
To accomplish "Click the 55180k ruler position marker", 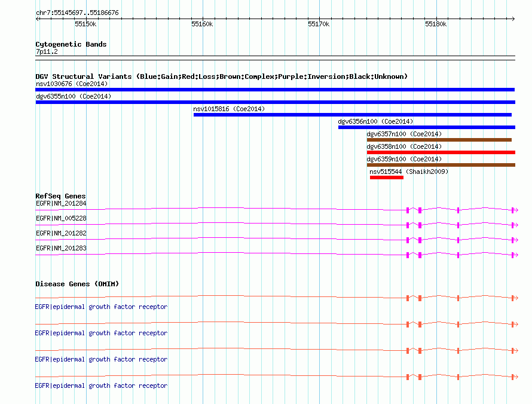I will coord(436,19).
